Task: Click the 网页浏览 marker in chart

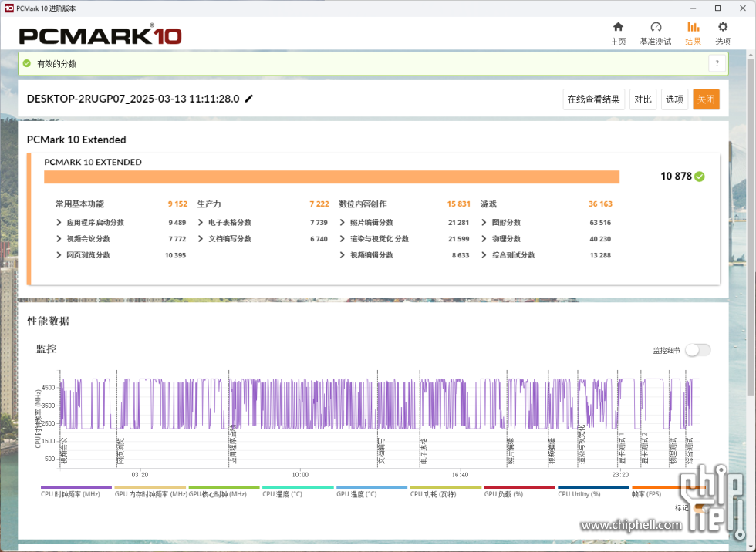Action: pos(120,451)
